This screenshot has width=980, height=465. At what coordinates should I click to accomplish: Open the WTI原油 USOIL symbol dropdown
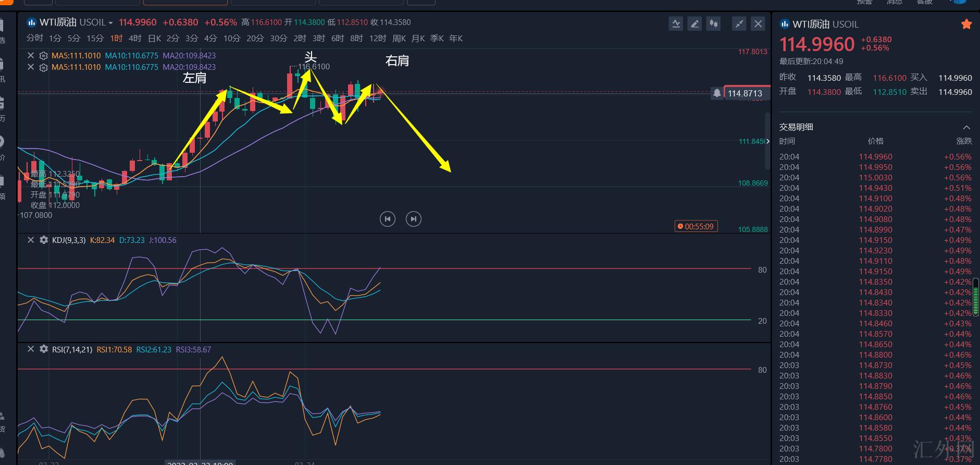(x=110, y=23)
